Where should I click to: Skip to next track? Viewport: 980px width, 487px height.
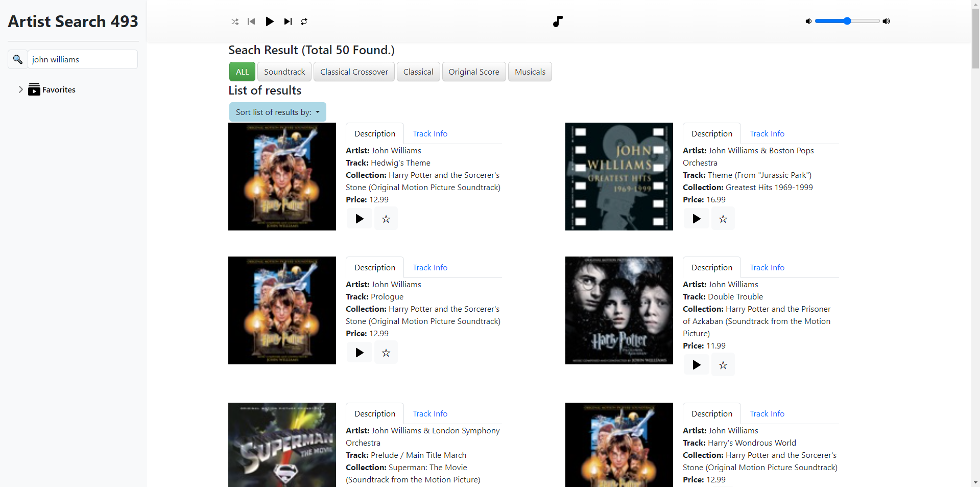pos(288,21)
